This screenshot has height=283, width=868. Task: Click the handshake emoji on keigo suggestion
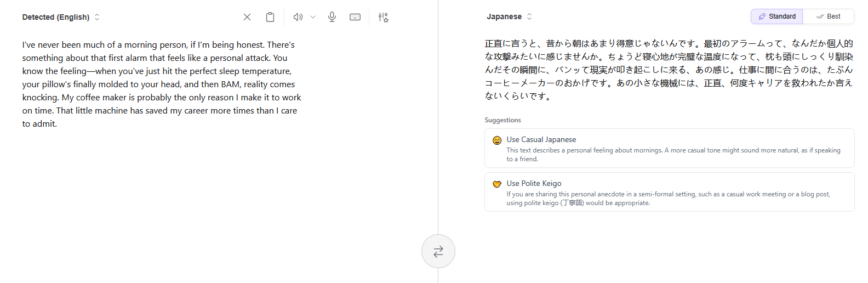click(497, 184)
